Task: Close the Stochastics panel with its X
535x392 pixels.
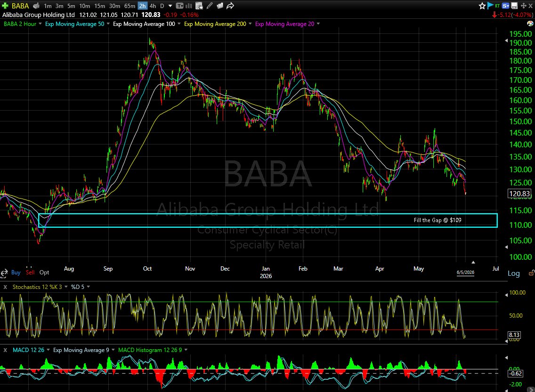Action: (5, 287)
